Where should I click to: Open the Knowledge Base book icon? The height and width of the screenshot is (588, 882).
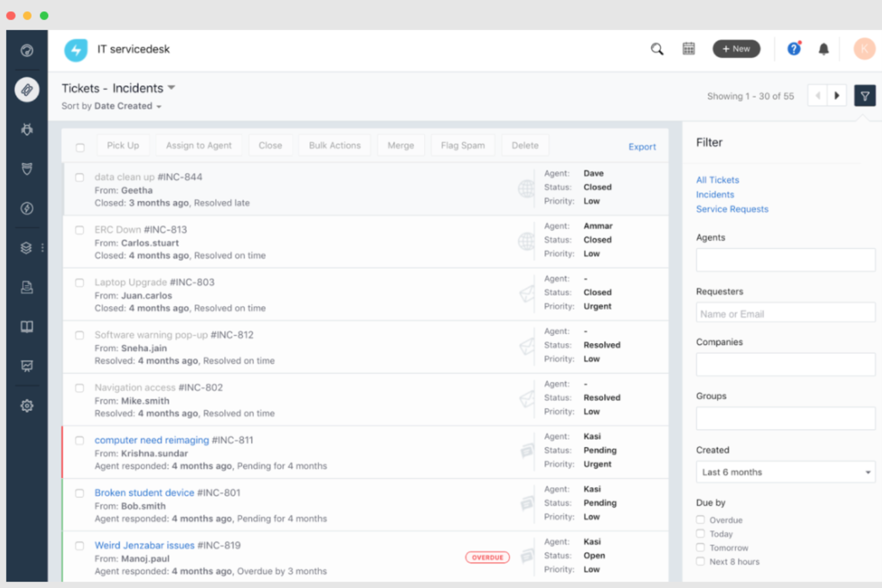(26, 326)
